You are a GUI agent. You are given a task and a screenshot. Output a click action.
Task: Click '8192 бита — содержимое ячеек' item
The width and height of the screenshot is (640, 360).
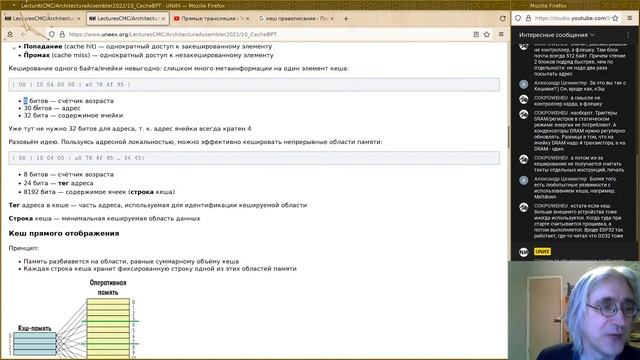pyautogui.click(x=99, y=192)
